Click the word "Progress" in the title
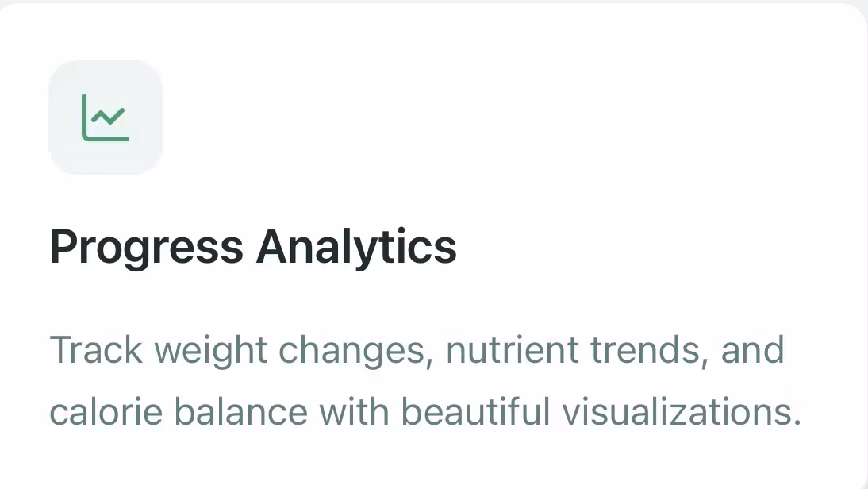 tap(146, 247)
